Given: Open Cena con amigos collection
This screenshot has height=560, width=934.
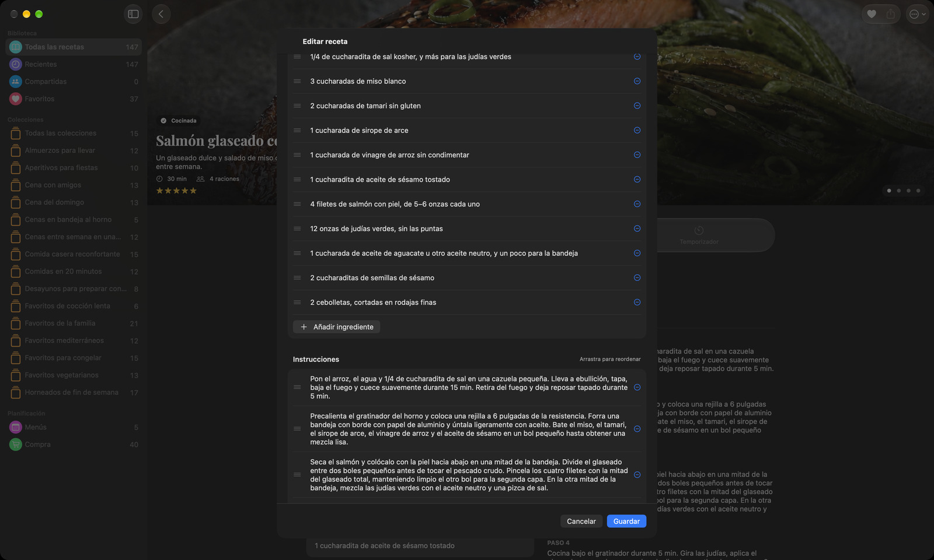Looking at the screenshot, I should click(x=74, y=185).
